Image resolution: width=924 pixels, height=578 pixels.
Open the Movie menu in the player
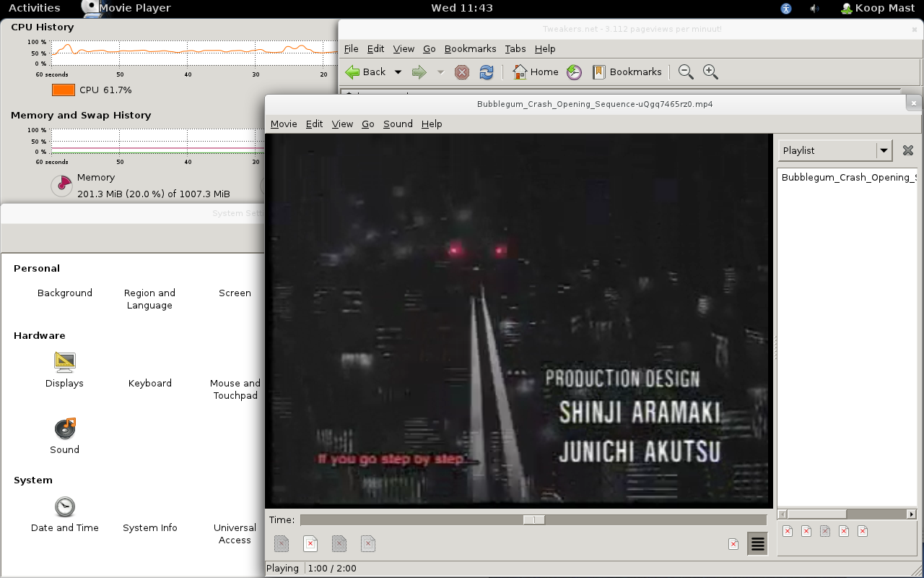284,124
